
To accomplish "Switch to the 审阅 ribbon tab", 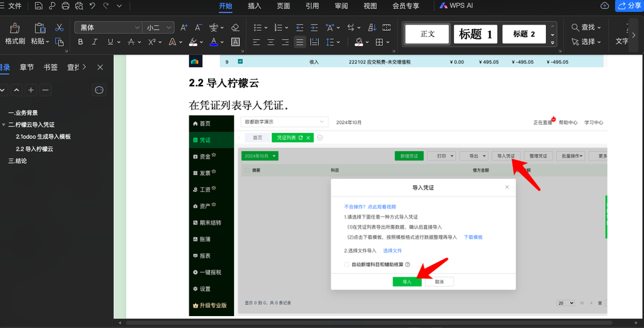I will (x=341, y=6).
